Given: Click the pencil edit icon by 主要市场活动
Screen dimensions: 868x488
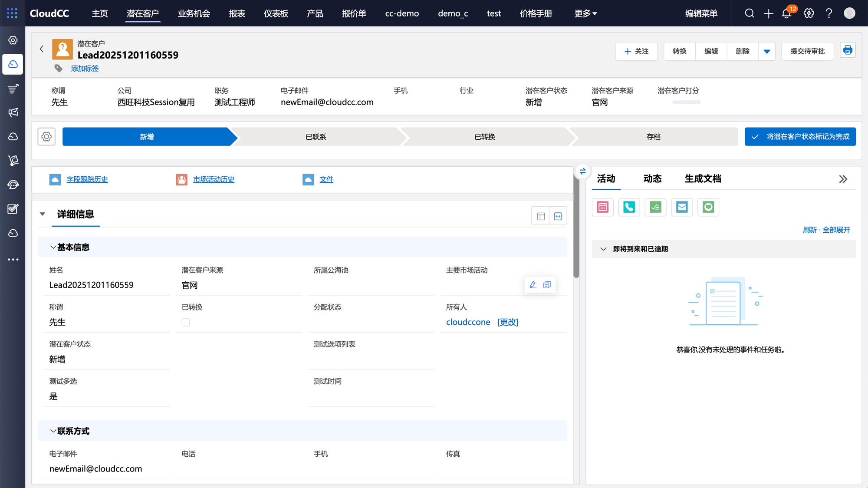Looking at the screenshot, I should pos(533,285).
